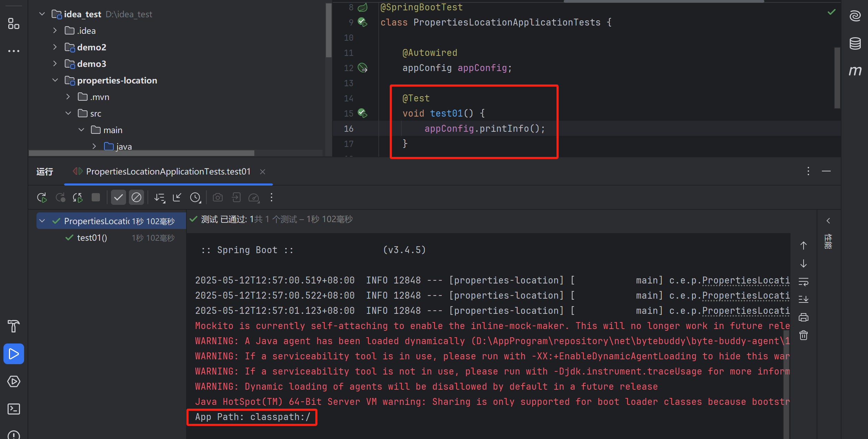Collapse the properties-location module folder

(55, 80)
